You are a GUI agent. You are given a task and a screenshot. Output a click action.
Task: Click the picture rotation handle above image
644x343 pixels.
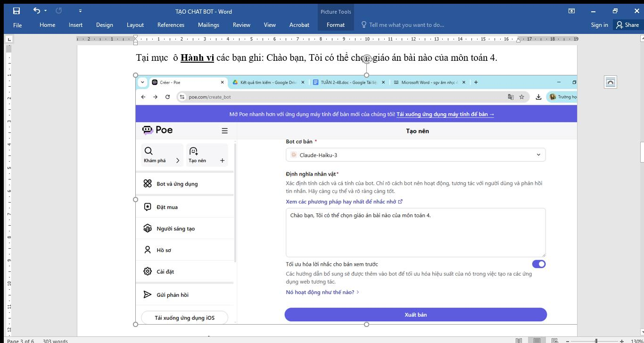click(x=366, y=58)
